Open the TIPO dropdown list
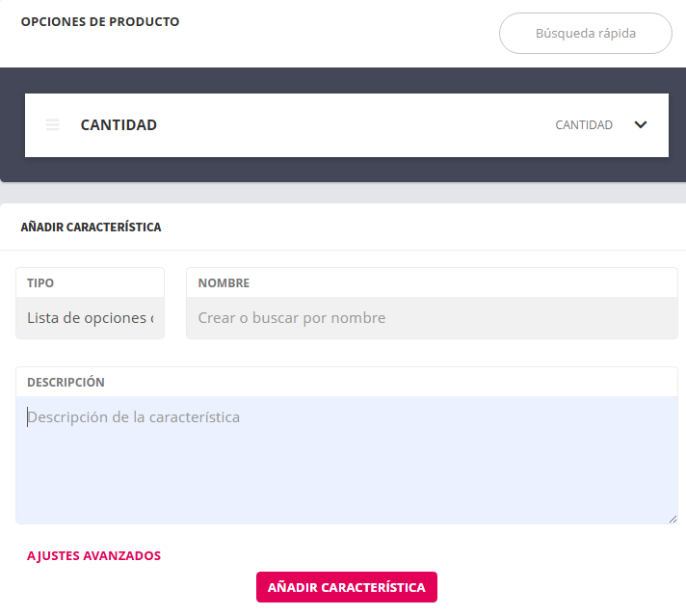Viewport: 686px width, 616px height. (91, 318)
